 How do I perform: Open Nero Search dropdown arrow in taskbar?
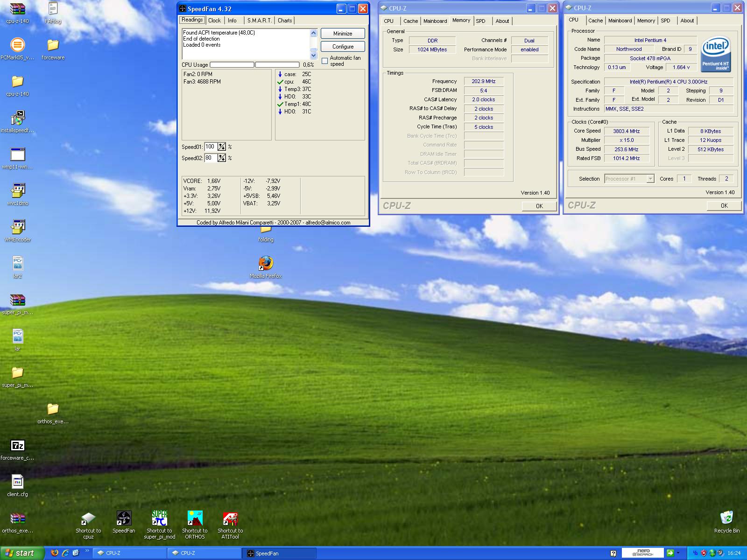[679, 553]
